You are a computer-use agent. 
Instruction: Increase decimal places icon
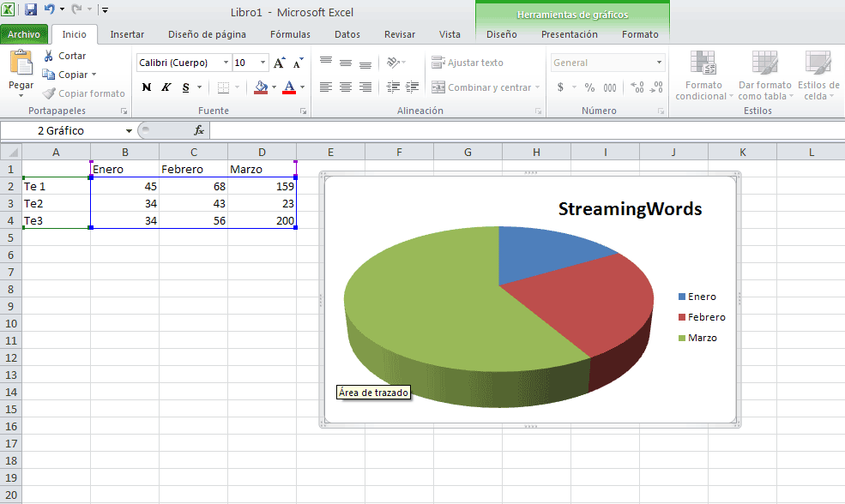tap(637, 87)
